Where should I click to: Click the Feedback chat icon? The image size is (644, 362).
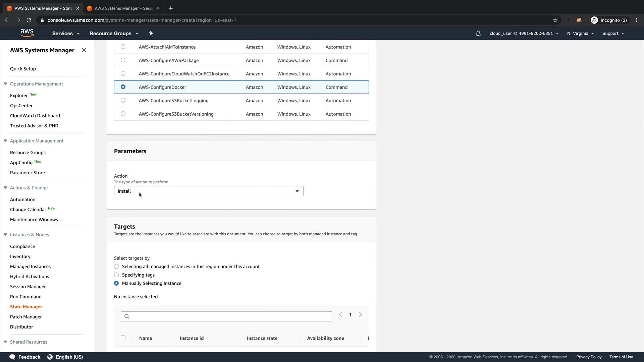[x=12, y=357]
